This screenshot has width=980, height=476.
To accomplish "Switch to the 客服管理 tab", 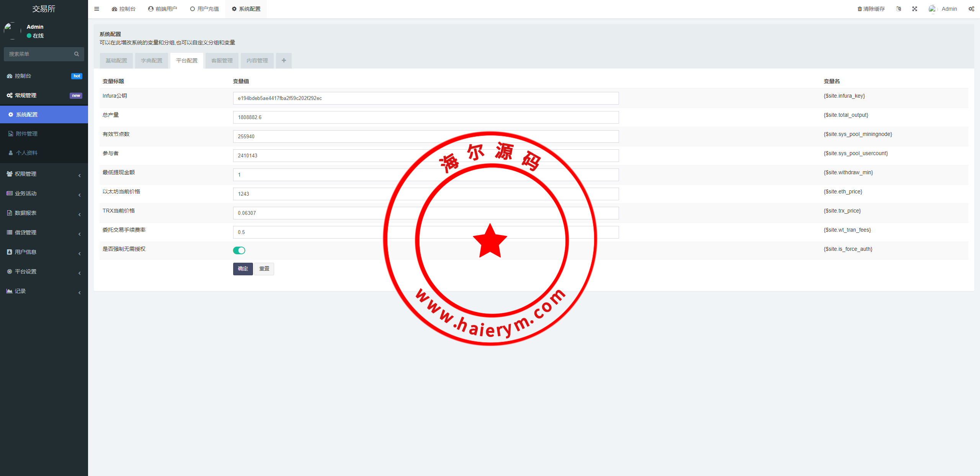I will click(222, 61).
